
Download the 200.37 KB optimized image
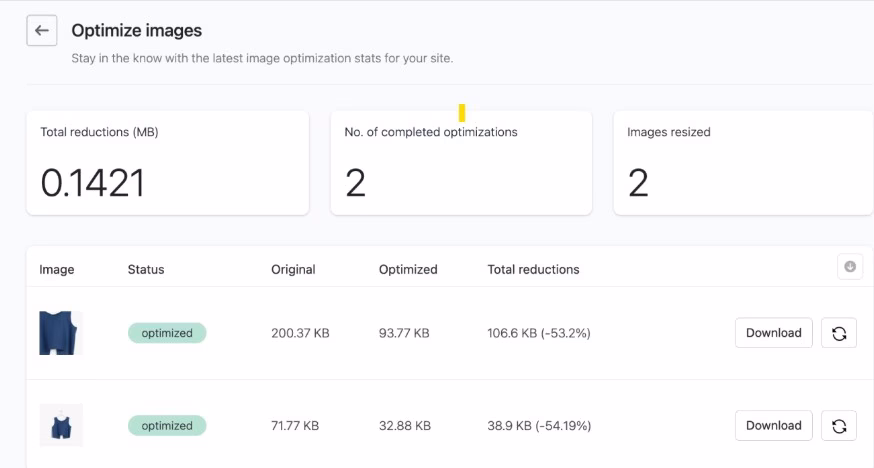pos(773,333)
